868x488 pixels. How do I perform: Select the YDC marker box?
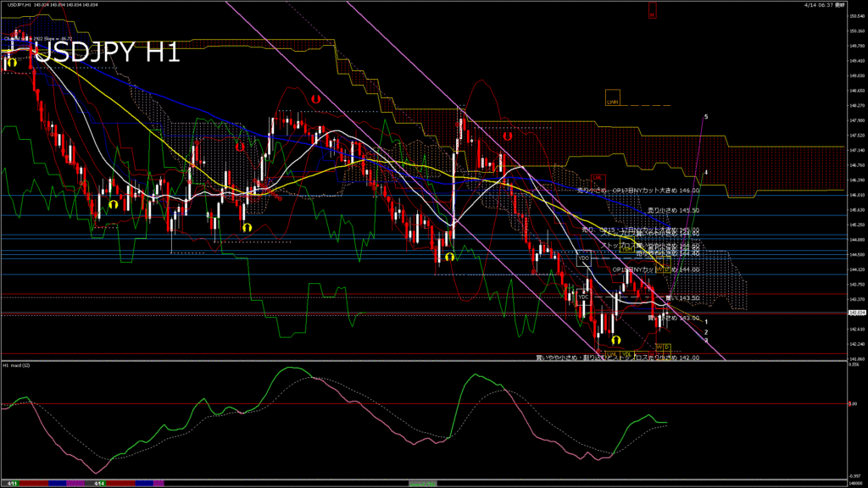583,297
